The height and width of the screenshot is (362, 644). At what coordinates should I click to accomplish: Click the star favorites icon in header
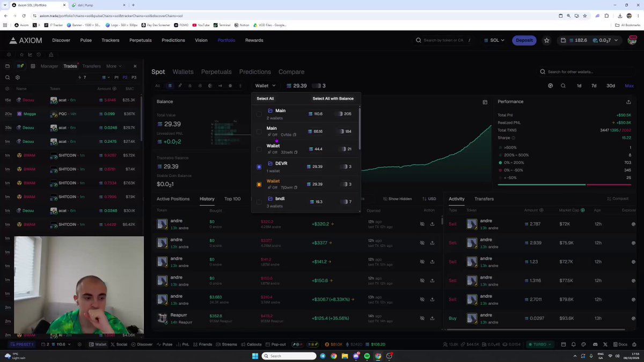coord(547,40)
